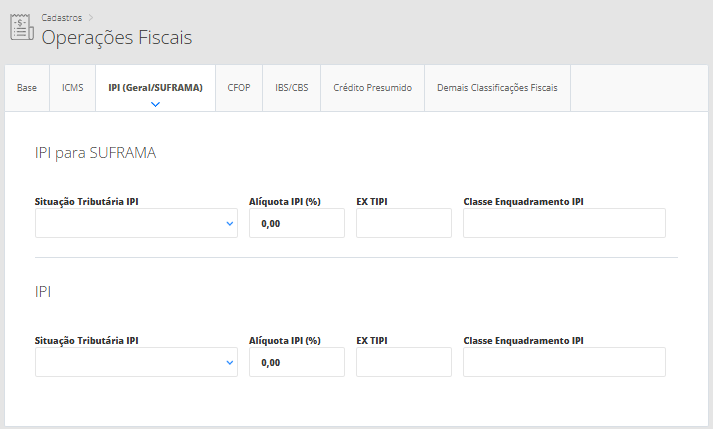Focus Classe Enquadramento IPI in lower IPI section
The image size is (713, 429).
pyautogui.click(x=564, y=362)
